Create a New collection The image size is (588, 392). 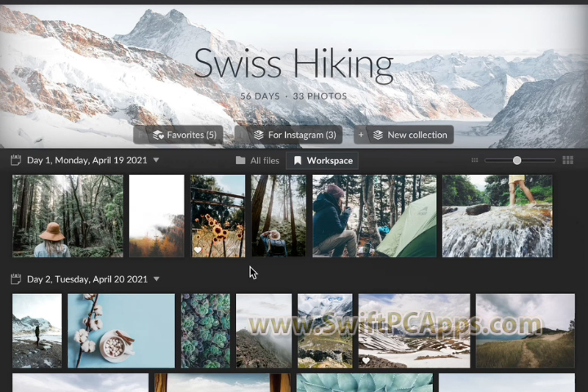coord(410,135)
